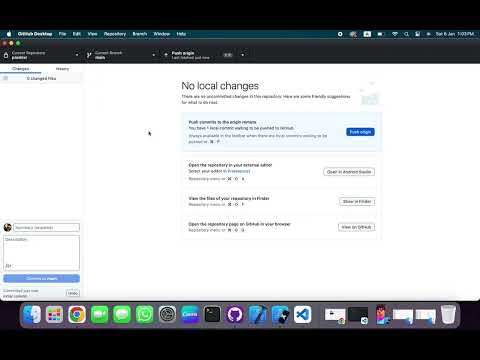Click the No local changes heading
Screen dimensions: 480x360
(x=220, y=86)
